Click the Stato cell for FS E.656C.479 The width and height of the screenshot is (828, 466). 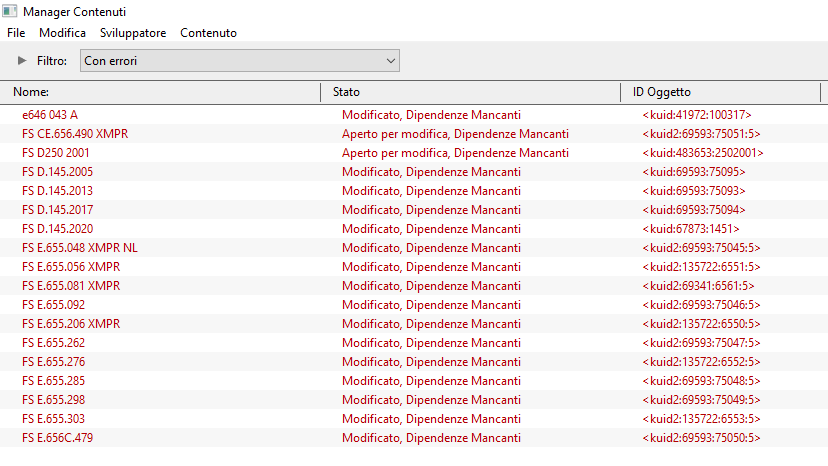tap(431, 438)
